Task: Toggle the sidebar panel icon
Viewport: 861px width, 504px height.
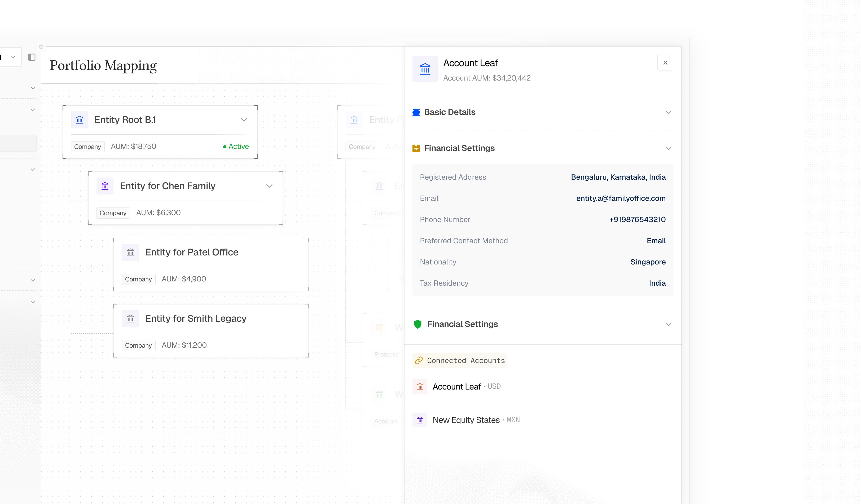Action: tap(32, 57)
